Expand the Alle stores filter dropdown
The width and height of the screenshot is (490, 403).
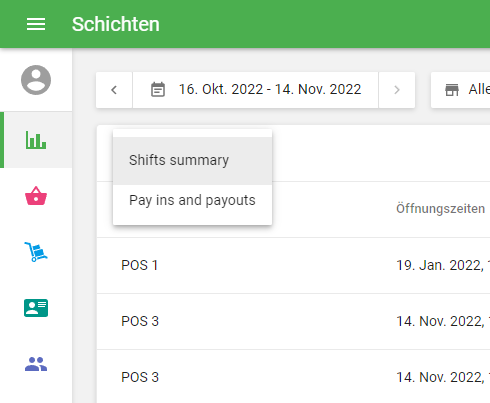[460, 90]
